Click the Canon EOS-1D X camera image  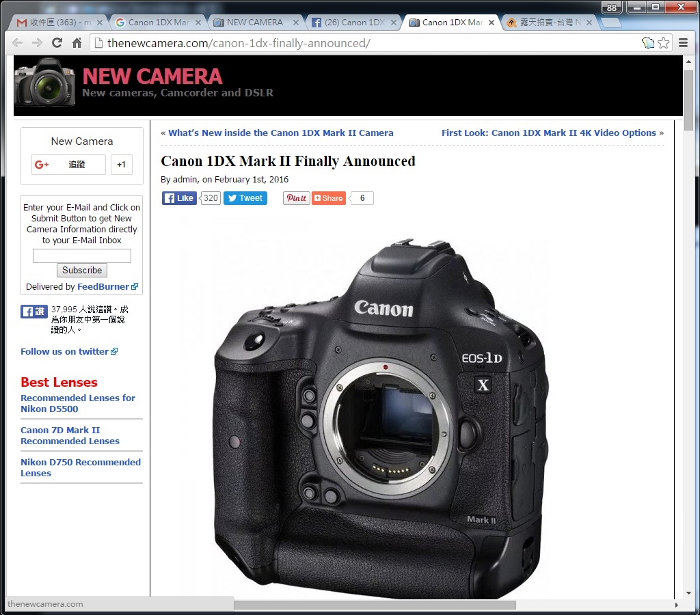(x=380, y=418)
